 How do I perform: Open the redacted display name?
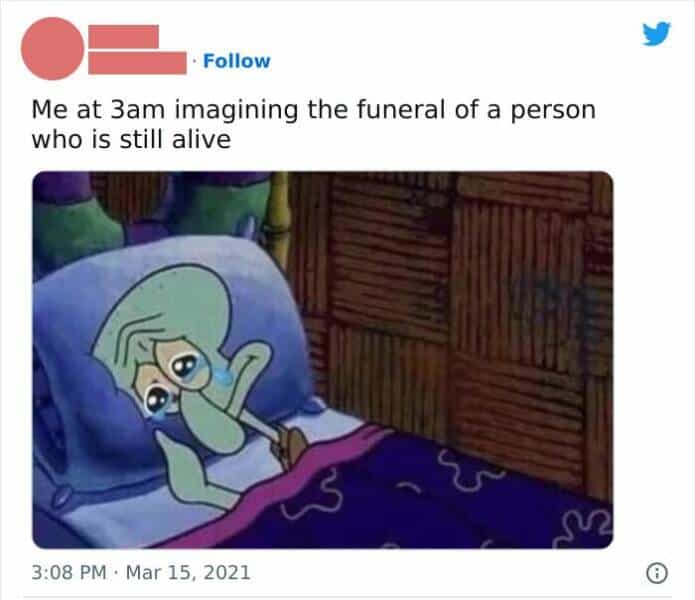(x=127, y=36)
